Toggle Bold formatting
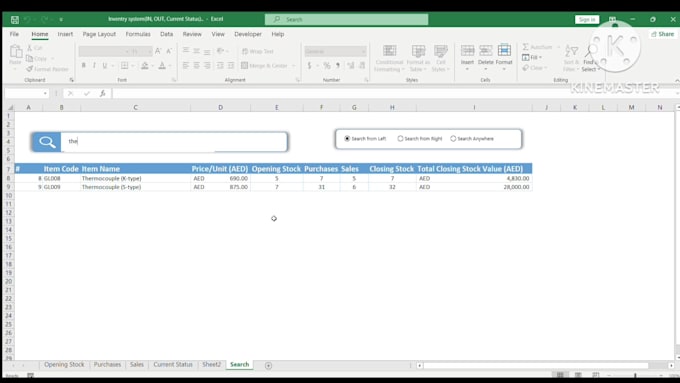The image size is (680, 383). coord(83,65)
